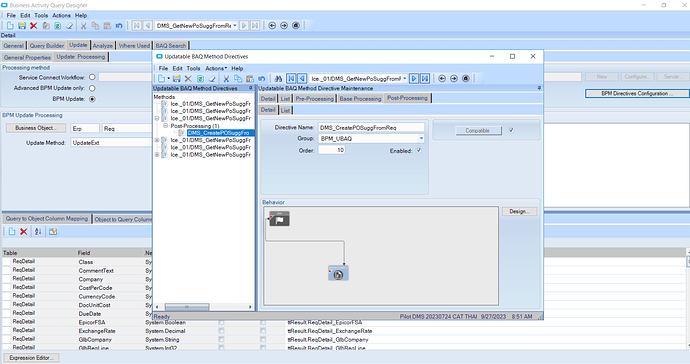Click Undo icon in BAQ Designer toolbar

click(119, 26)
